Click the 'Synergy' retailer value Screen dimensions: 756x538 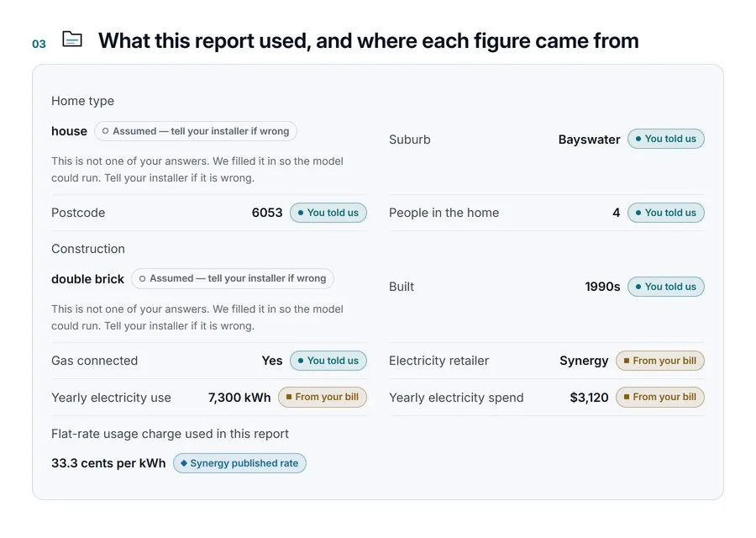[x=584, y=361]
